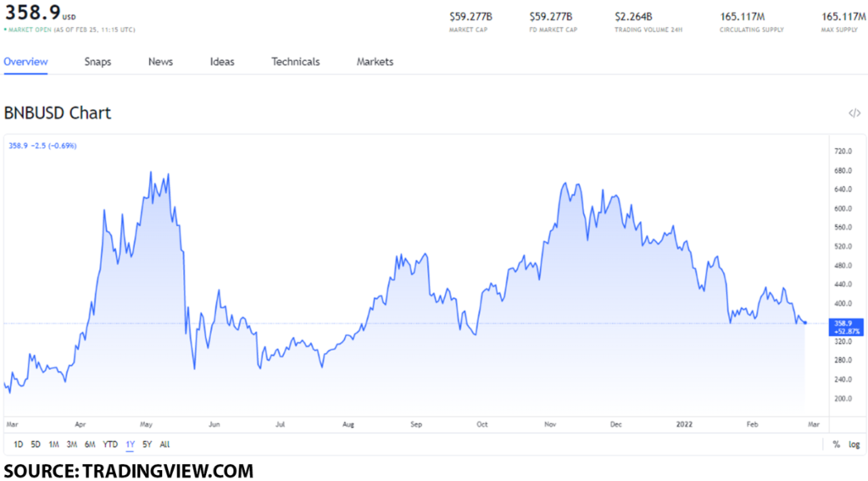Set chart range to 5D

click(36, 445)
